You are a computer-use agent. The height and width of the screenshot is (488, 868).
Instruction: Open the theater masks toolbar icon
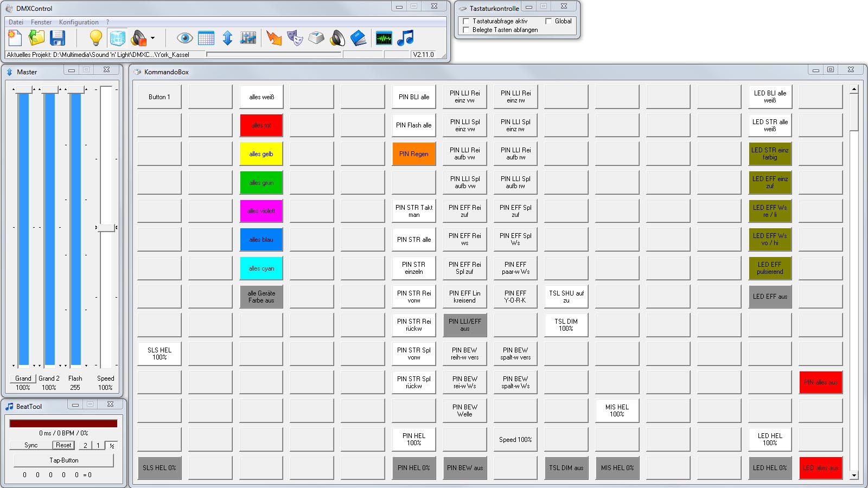(x=295, y=38)
